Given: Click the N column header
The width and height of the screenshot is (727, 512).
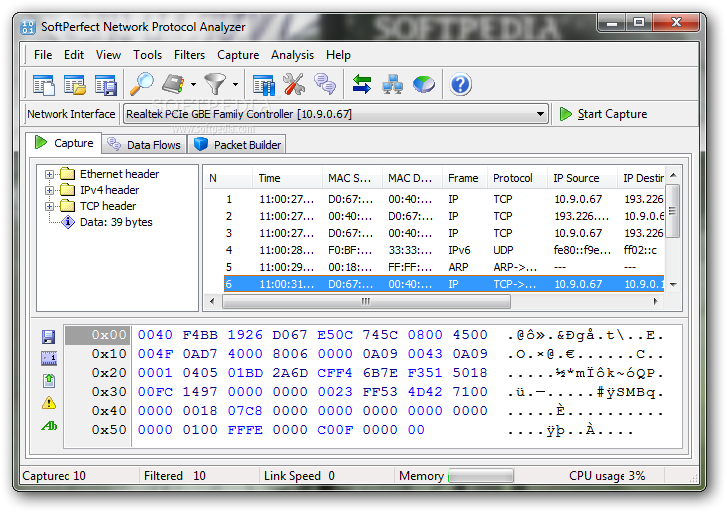Looking at the screenshot, I should tap(229, 178).
